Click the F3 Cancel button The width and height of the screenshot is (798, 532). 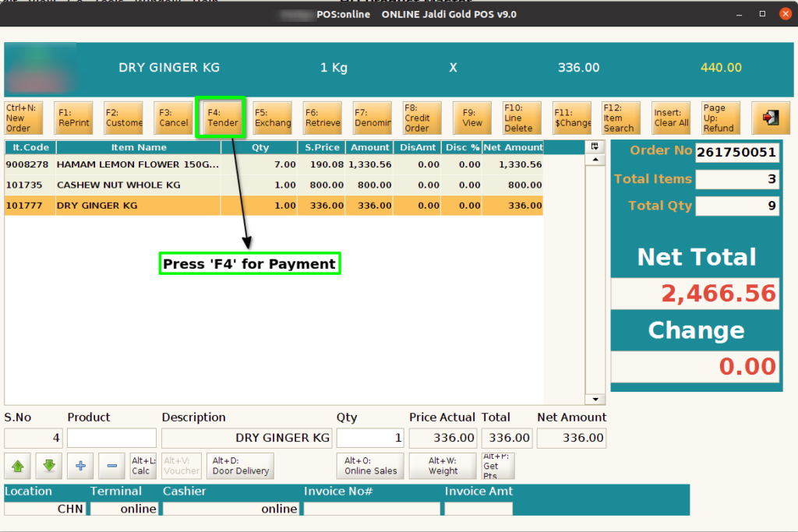[x=173, y=118]
